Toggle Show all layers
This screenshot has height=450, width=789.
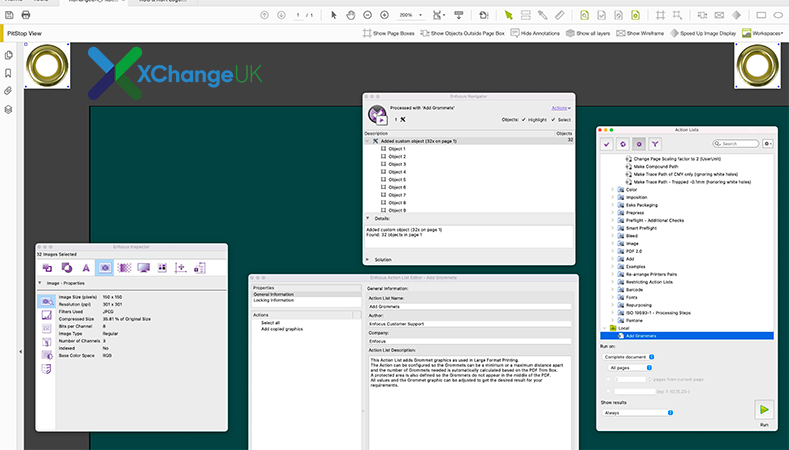588,33
